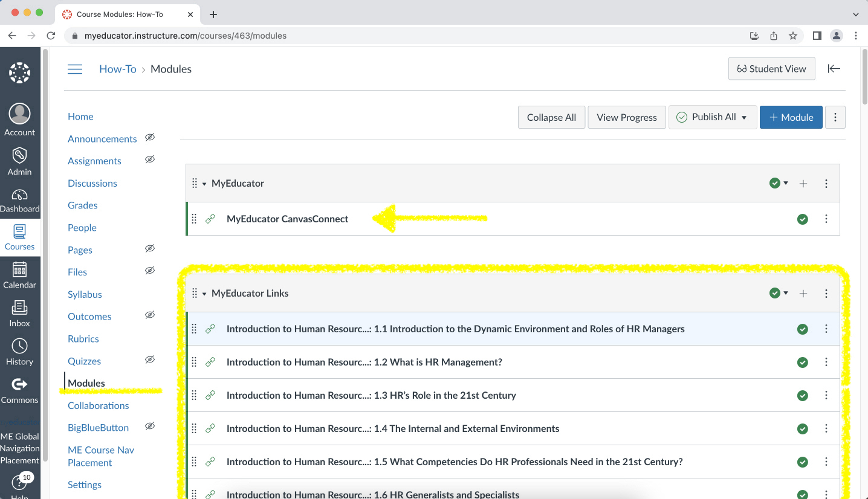The image size is (868, 499).
Task: Open the browser tab search chevron
Action: [855, 14]
